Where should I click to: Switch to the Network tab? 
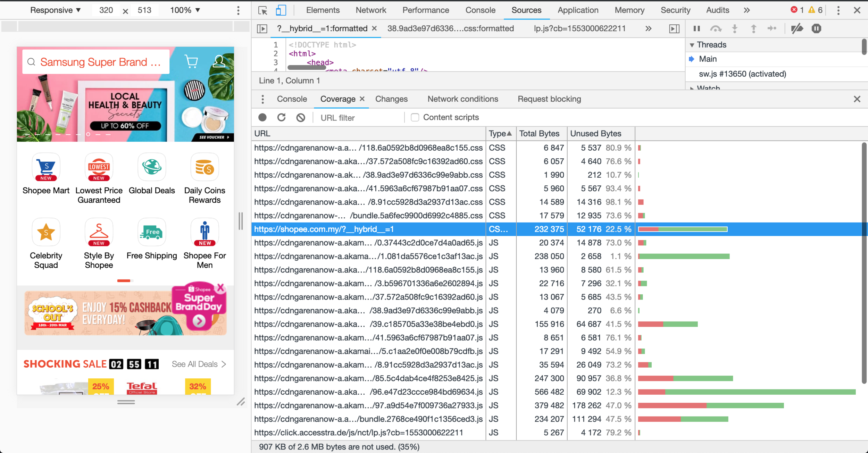point(370,10)
